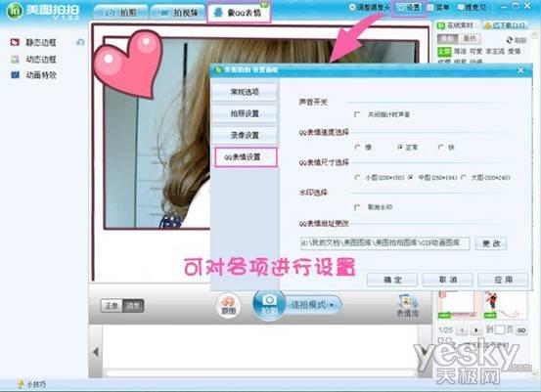Open the 连拍模式 dropdown
The width and height of the screenshot is (541, 392).
coord(313,305)
